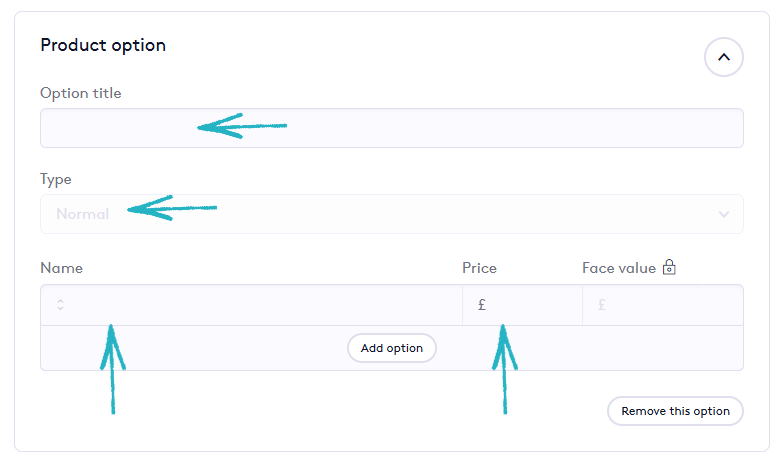Viewport: 782px width, 469px height.
Task: Click the Option title label
Action: (x=81, y=93)
